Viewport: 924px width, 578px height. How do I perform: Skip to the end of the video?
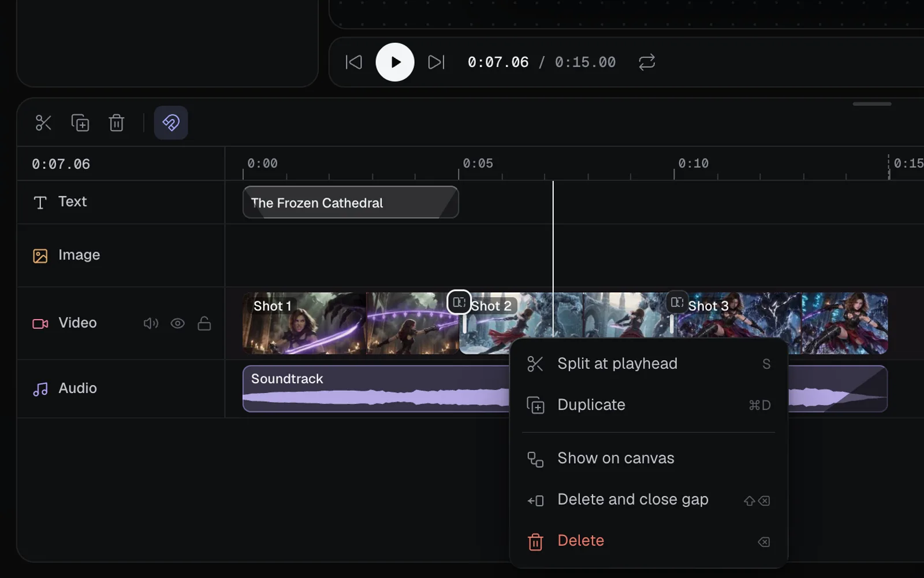[x=436, y=62]
